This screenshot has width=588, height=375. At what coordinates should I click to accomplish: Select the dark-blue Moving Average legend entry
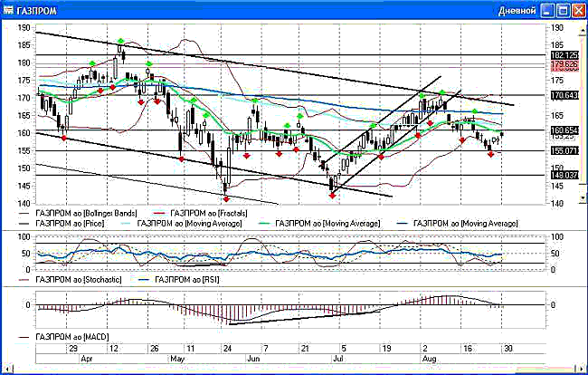(458, 224)
